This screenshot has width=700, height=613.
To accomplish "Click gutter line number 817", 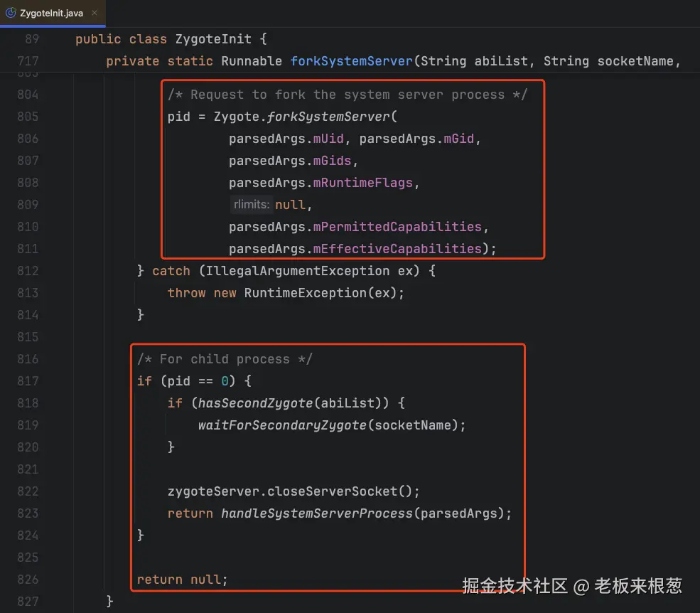I will click(x=28, y=381).
